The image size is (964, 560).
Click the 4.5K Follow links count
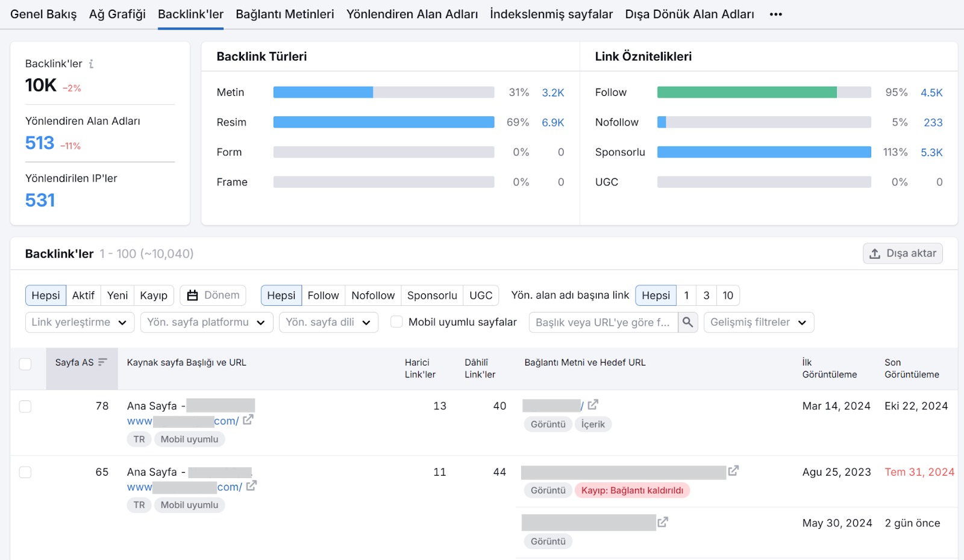click(931, 93)
